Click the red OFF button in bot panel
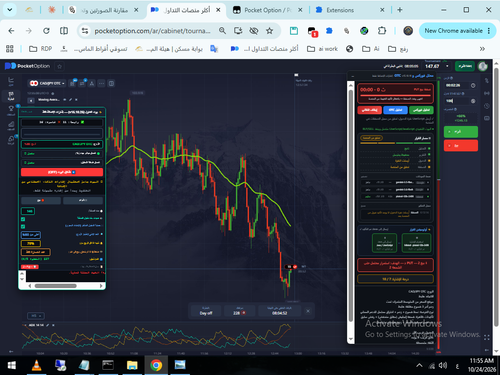This screenshot has width=500, height=375. (x=62, y=172)
